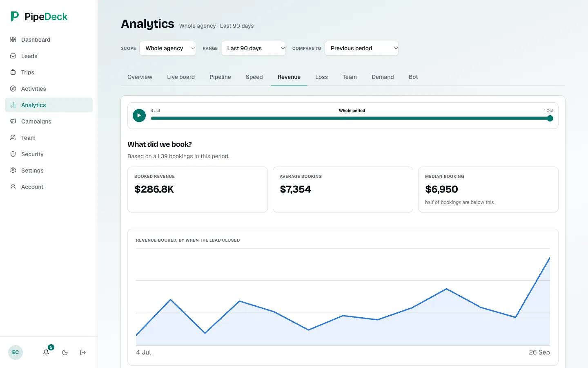
Task: Open the Range dropdown
Action: (x=254, y=48)
